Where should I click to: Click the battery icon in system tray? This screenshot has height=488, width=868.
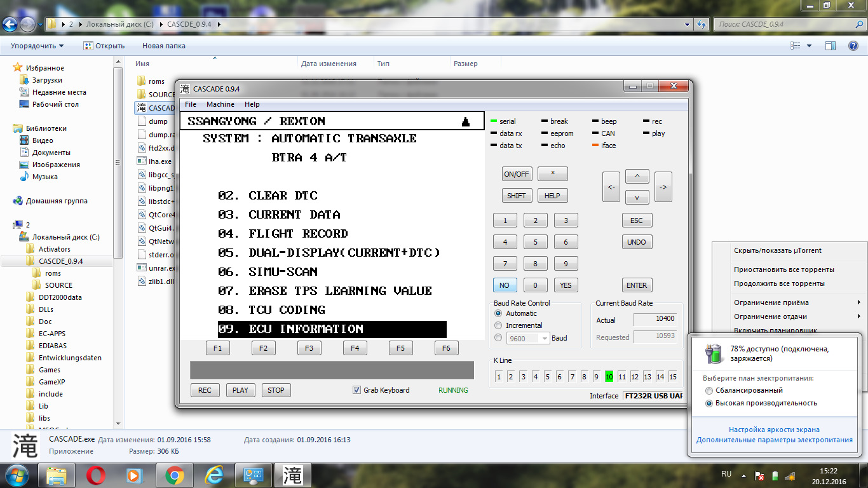pos(775,475)
